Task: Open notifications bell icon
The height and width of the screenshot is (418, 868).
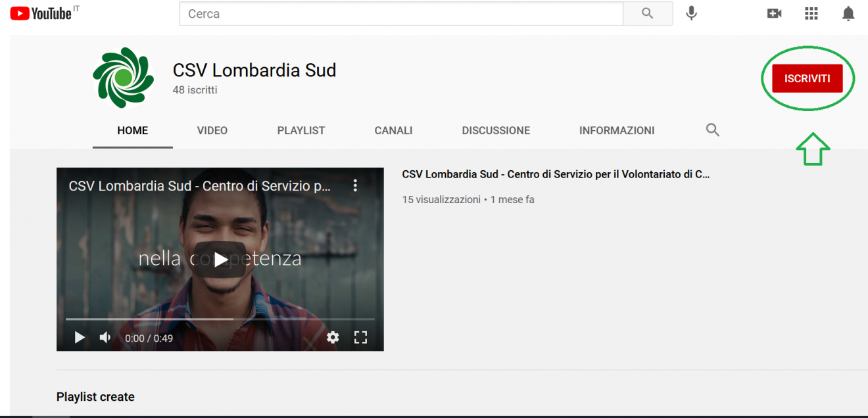Action: click(x=849, y=14)
